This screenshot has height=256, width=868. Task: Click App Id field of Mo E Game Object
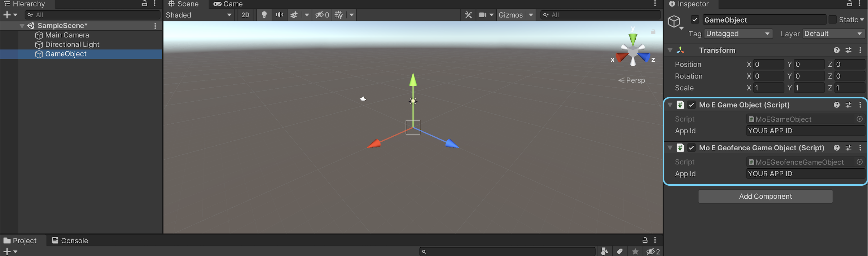click(805, 131)
